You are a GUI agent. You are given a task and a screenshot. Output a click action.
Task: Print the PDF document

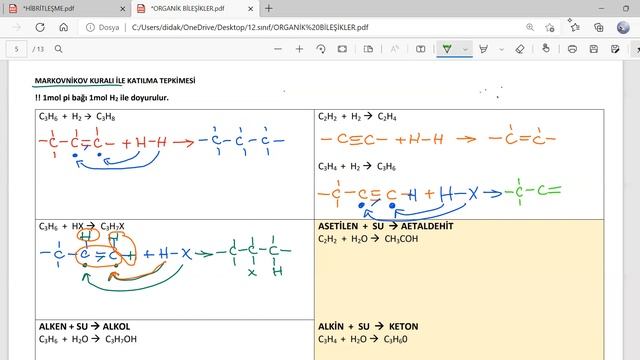[572, 49]
